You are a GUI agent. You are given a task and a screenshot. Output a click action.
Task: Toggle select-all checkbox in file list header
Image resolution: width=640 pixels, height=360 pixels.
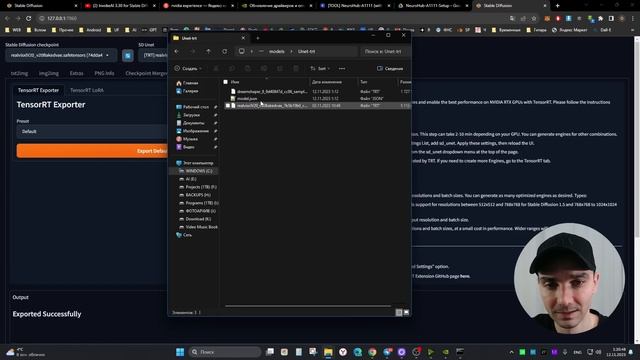coord(225,82)
